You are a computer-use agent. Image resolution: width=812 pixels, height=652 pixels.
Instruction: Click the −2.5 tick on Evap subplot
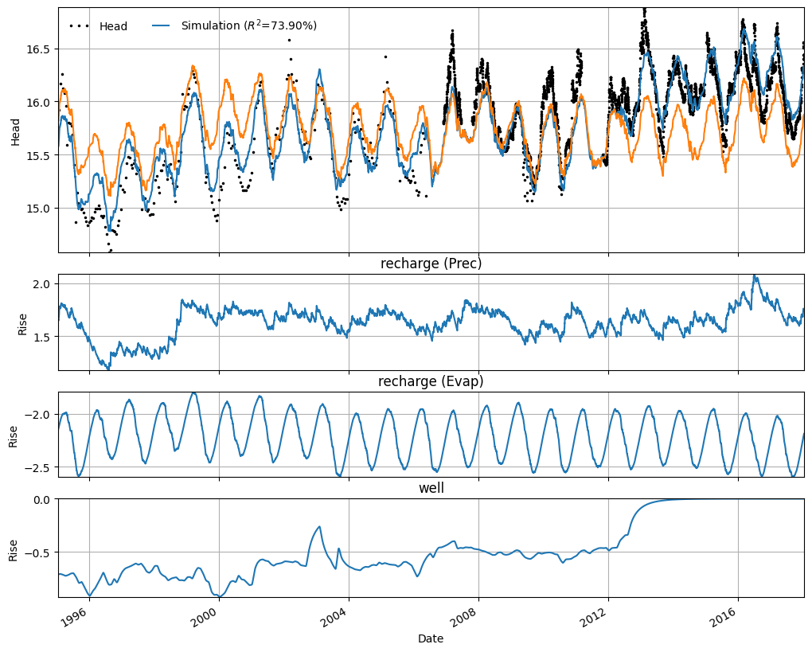coord(38,467)
